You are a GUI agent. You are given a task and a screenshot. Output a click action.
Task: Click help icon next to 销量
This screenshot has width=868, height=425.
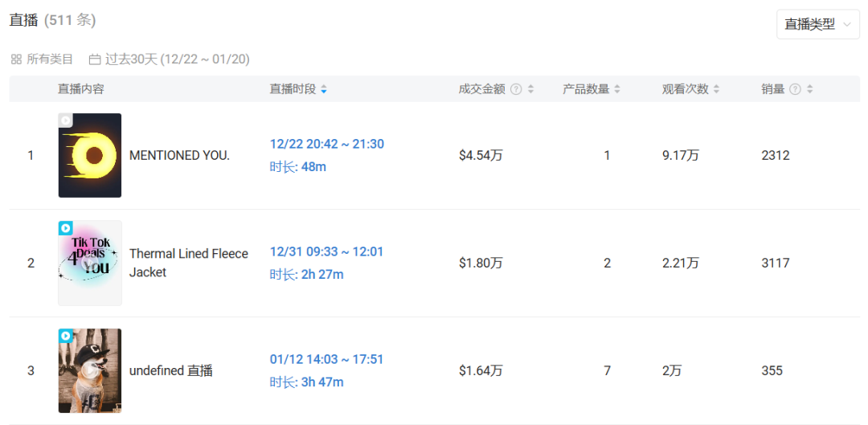point(795,89)
